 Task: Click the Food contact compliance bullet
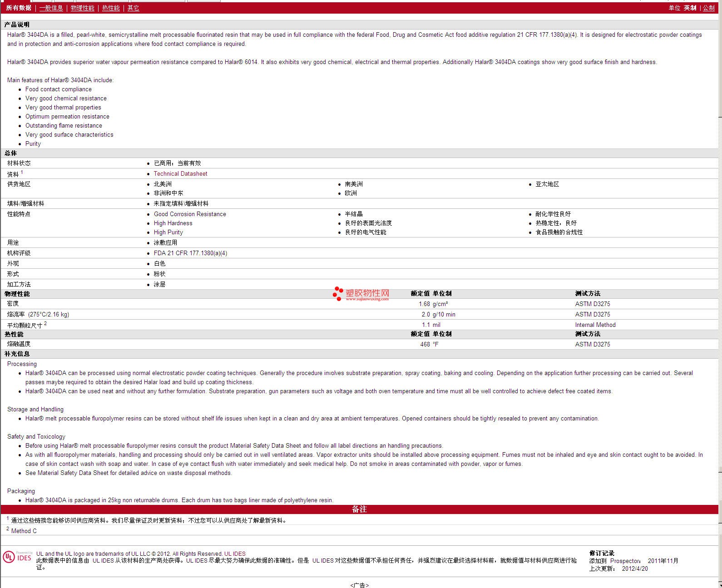point(59,89)
